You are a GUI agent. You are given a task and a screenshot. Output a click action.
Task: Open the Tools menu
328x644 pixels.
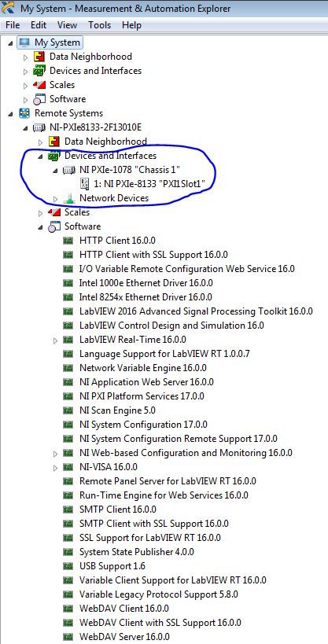tap(99, 25)
